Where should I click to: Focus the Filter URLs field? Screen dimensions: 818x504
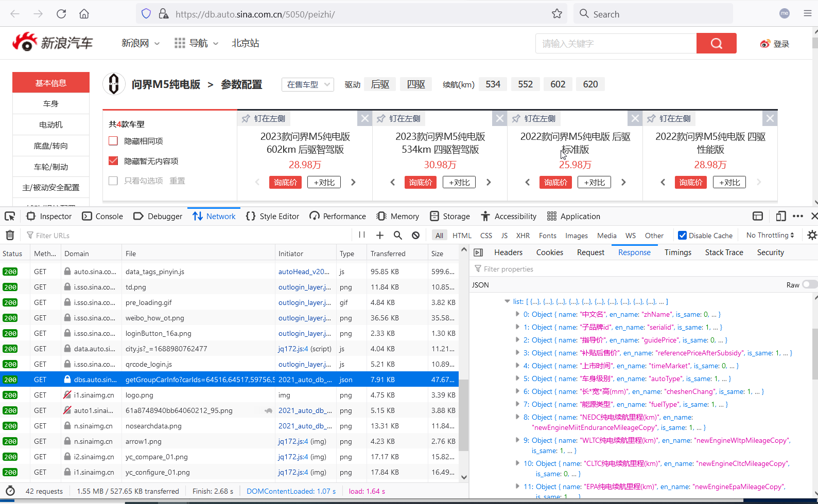(x=188, y=235)
